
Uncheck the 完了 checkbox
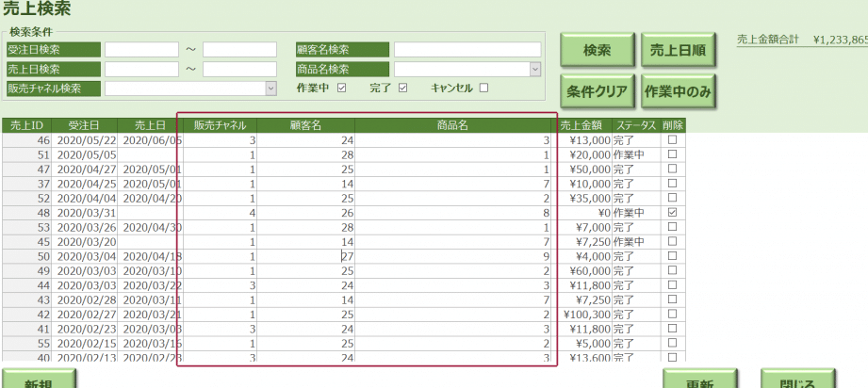click(402, 89)
